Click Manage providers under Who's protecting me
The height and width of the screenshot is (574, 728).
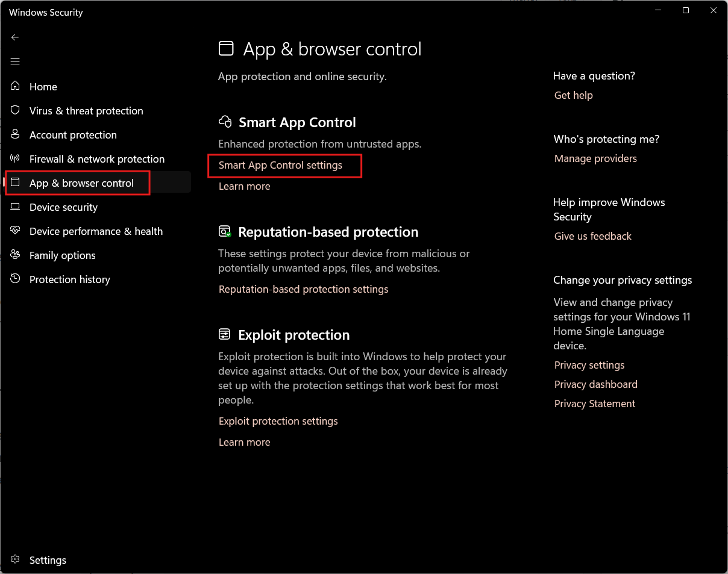pyautogui.click(x=595, y=158)
